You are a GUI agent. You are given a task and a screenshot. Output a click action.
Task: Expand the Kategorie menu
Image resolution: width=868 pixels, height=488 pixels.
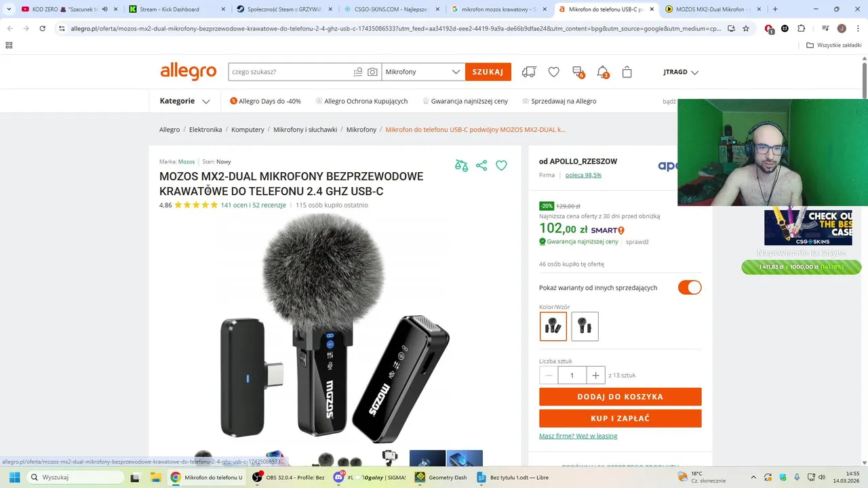point(184,101)
